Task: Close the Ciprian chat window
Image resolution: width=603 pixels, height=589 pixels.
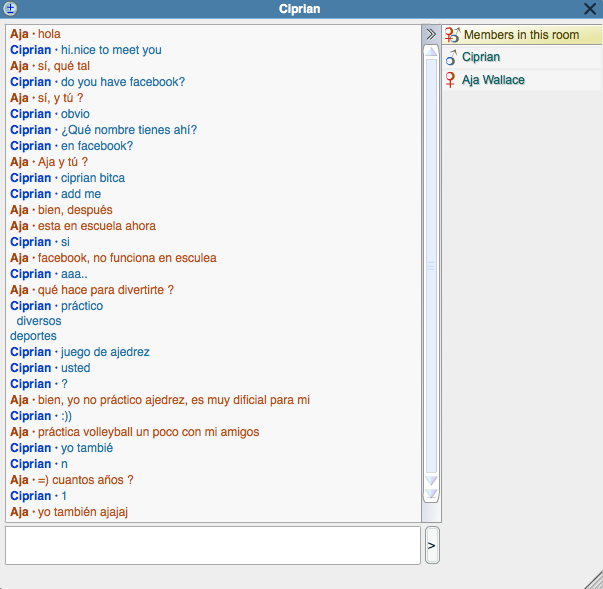Action: 592,9
